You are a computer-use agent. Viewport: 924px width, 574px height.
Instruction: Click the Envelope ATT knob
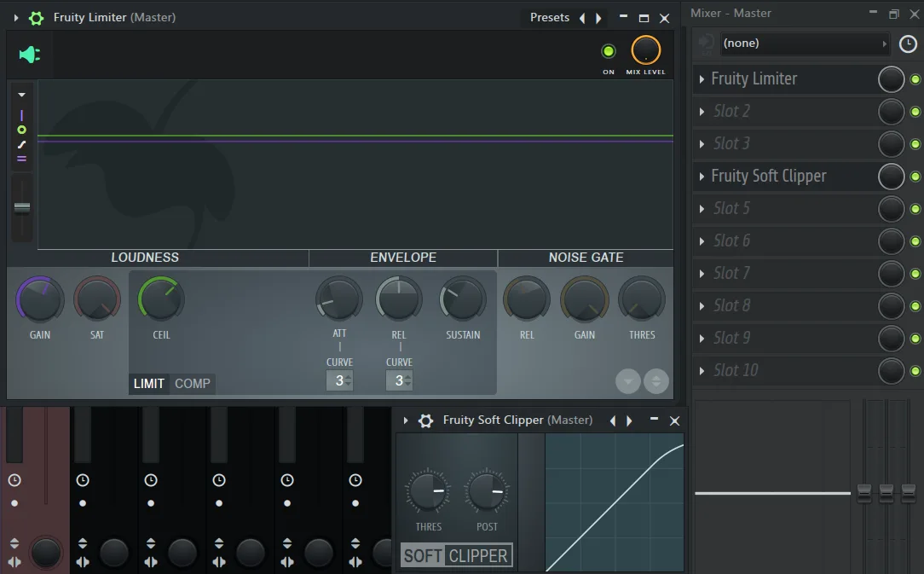[339, 299]
